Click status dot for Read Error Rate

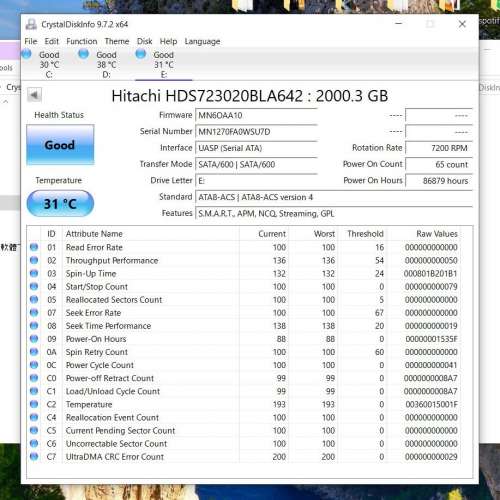click(34, 247)
